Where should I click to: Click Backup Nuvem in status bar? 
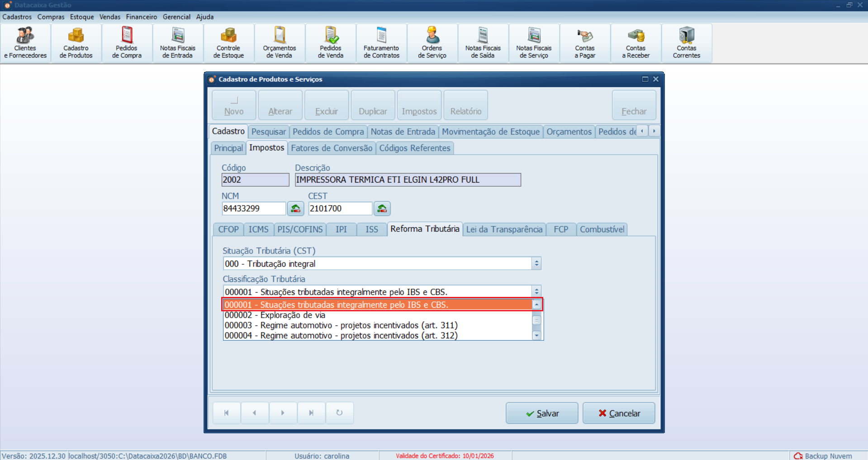tap(823, 456)
